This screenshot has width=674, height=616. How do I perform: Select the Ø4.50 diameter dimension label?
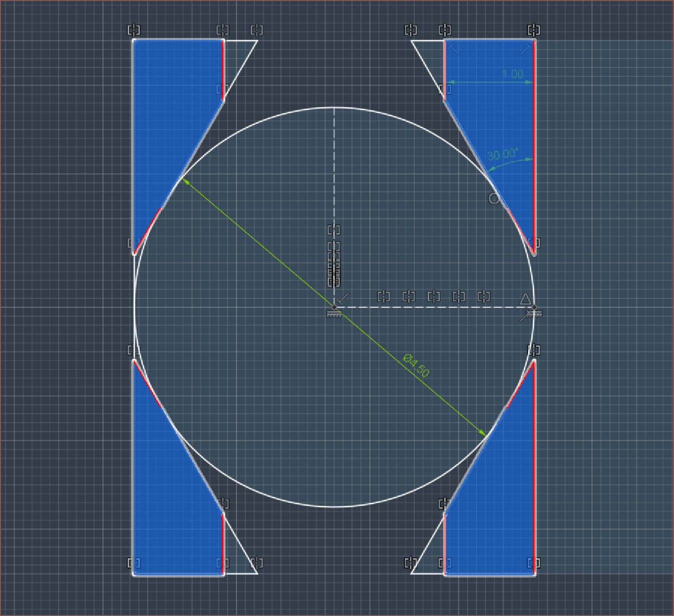click(x=416, y=365)
